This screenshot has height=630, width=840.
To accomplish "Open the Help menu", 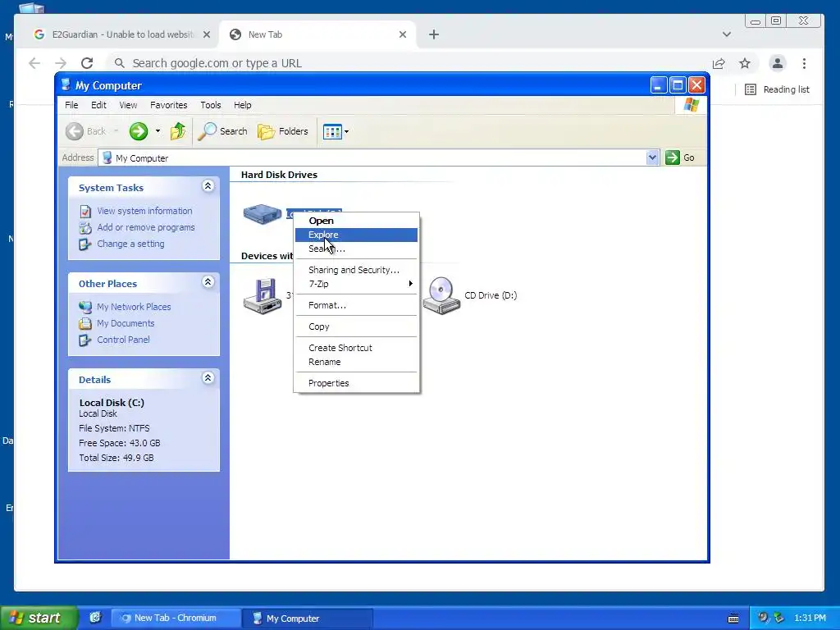I will 242,105.
